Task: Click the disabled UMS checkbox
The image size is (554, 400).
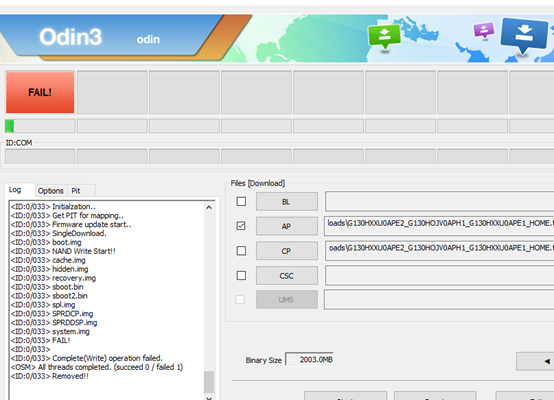Action: coord(240,300)
